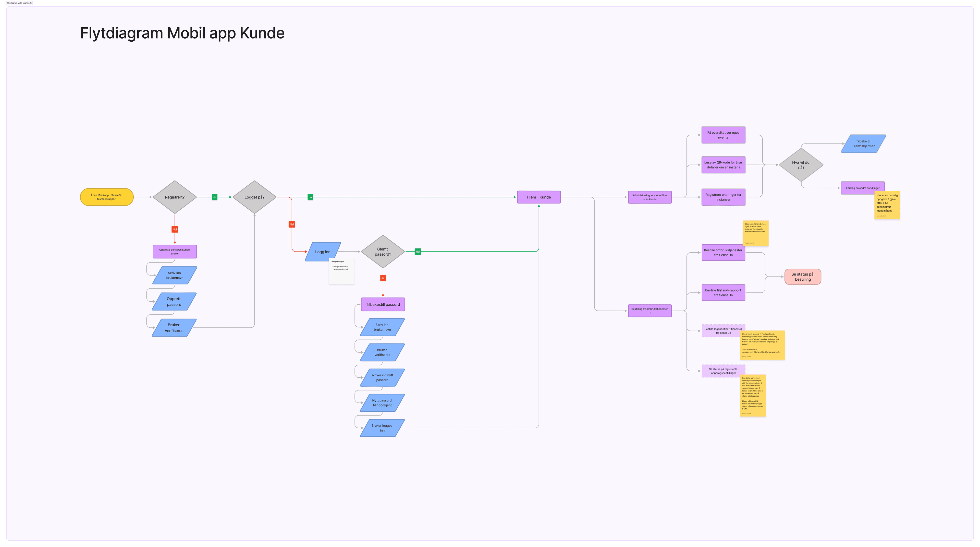
Task: Click the 'Skriver inn nytt passord' node
Action: (x=382, y=378)
